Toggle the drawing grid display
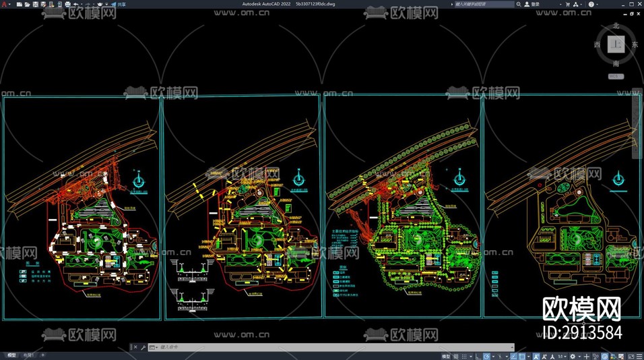644x360 pixels. pyautogui.click(x=456, y=356)
